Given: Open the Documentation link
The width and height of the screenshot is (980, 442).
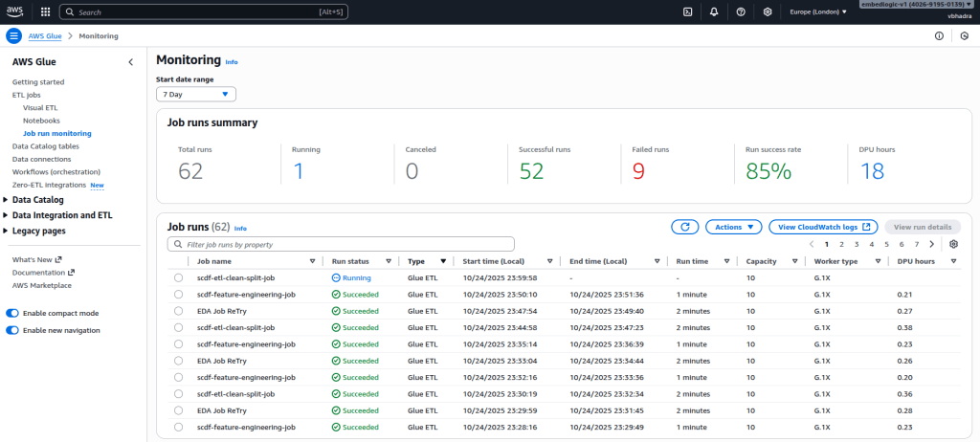Looking at the screenshot, I should tap(40, 273).
